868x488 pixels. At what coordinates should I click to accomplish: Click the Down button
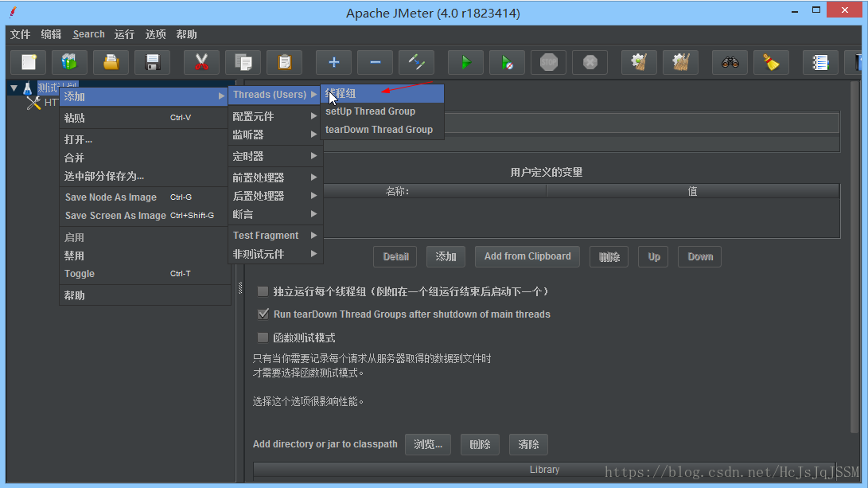click(699, 256)
